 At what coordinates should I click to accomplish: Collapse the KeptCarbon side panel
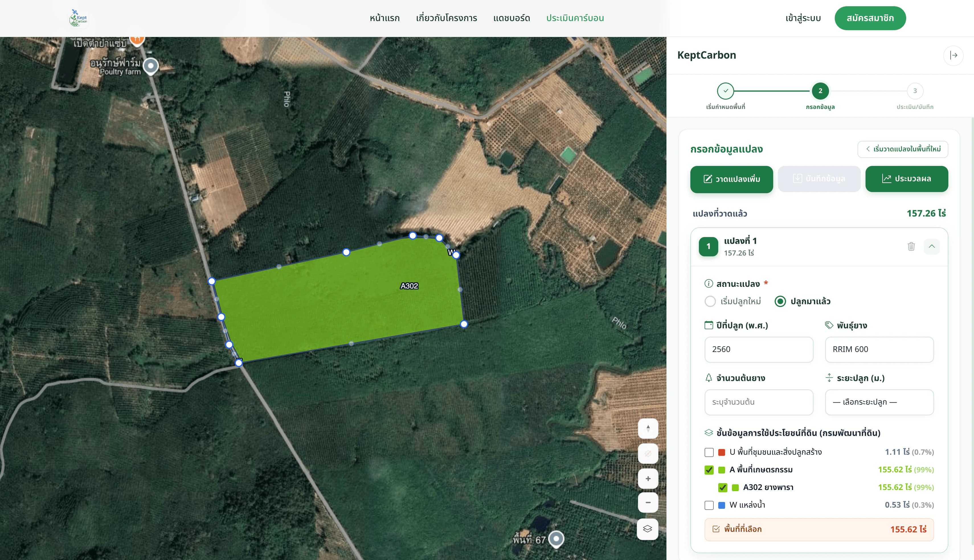click(953, 55)
